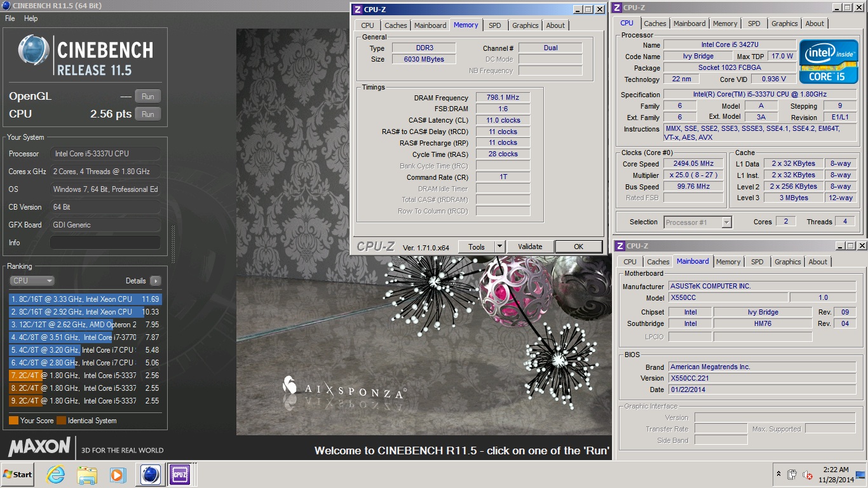This screenshot has height=488, width=868.
Task: Show hidden system tray icons
Action: [x=778, y=474]
